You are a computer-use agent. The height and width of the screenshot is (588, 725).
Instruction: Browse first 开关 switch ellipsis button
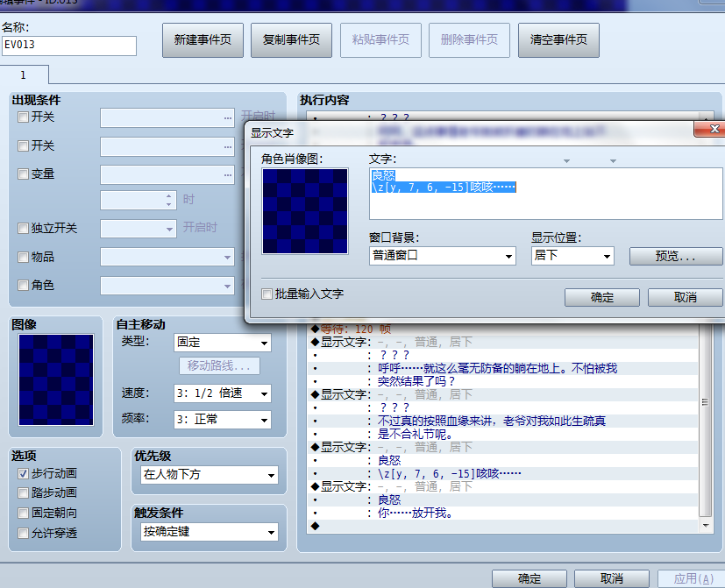[x=227, y=118]
